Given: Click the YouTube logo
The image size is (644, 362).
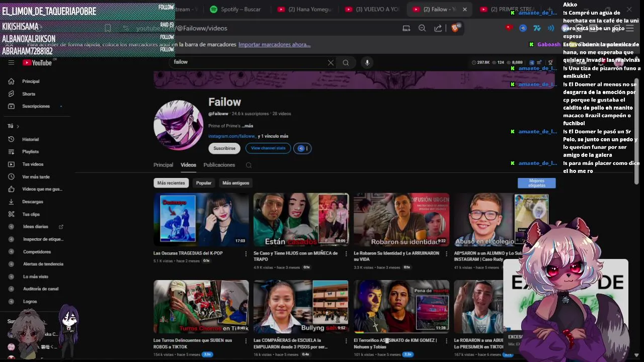Looking at the screenshot, I should 37,63.
